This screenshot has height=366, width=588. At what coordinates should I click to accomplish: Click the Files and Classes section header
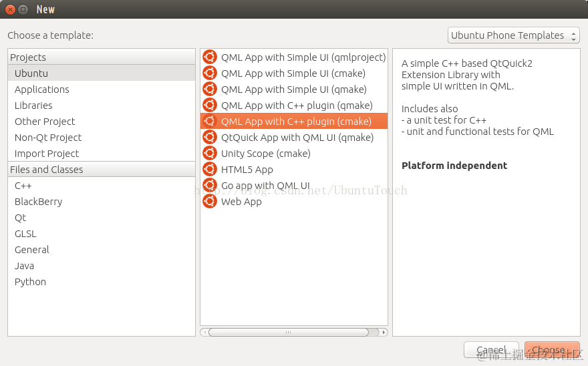tap(102, 170)
